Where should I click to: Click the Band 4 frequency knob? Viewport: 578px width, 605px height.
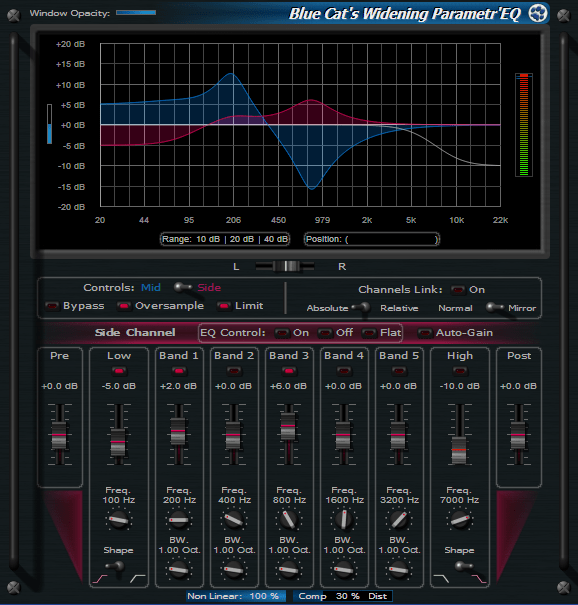[x=344, y=520]
